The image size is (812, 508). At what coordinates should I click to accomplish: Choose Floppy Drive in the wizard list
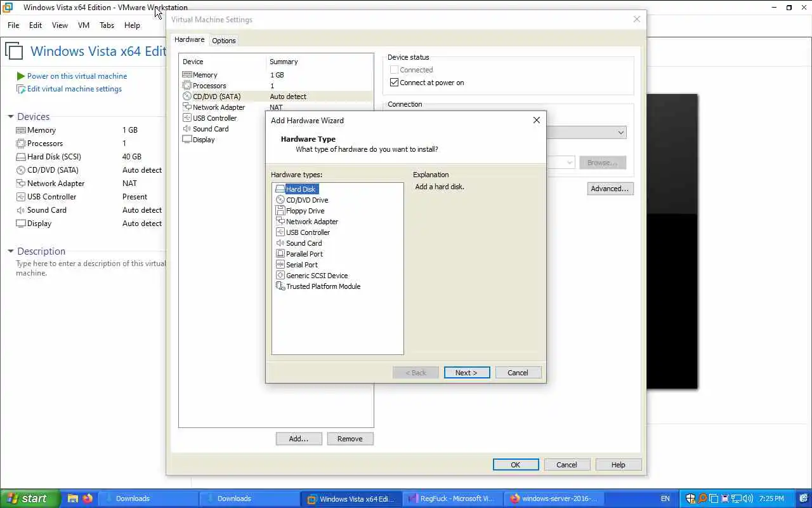[300, 211]
